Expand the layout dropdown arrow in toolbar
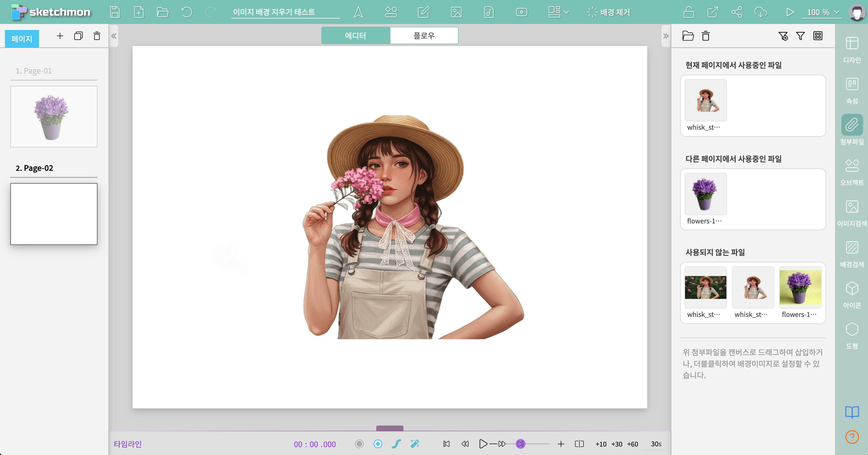 coord(566,12)
